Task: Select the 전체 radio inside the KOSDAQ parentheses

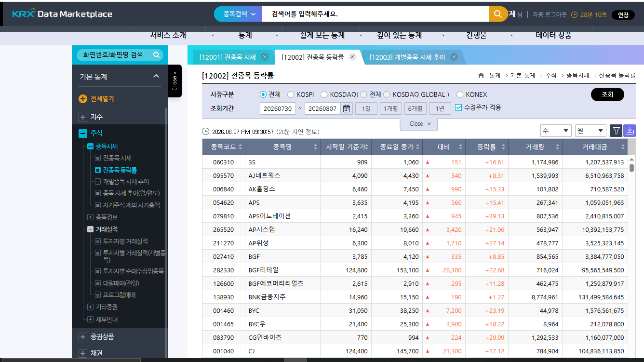Action: coord(363,94)
